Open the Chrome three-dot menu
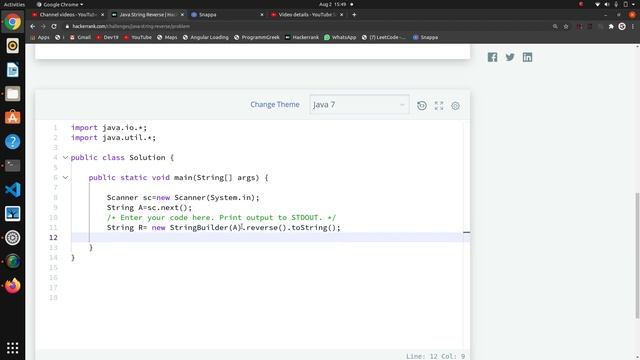Image resolution: width=640 pixels, height=360 pixels. [x=633, y=27]
